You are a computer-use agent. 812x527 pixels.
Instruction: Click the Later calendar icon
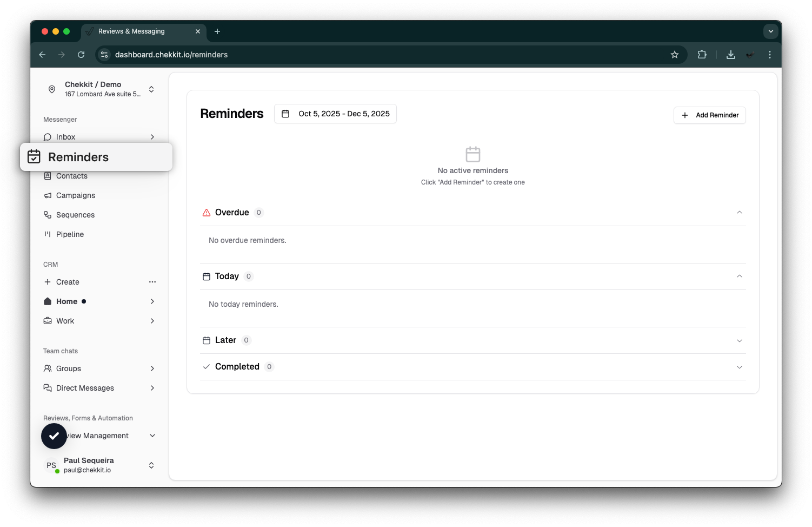coord(207,340)
